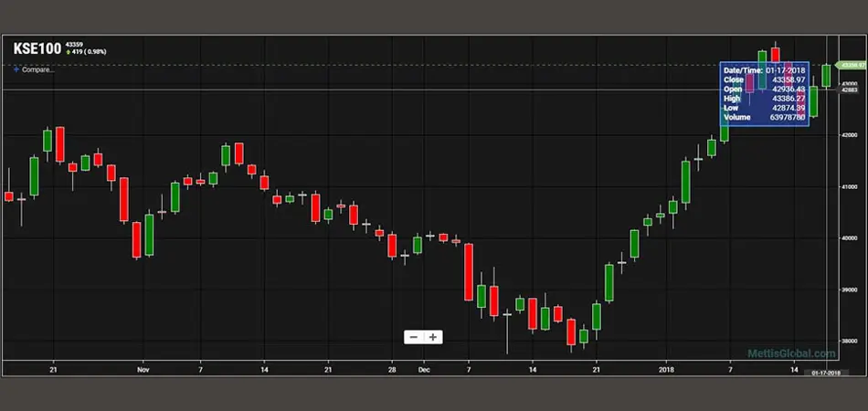This screenshot has height=411, width=868.
Task: Click the 21 date label before Nov
Action: coord(54,369)
